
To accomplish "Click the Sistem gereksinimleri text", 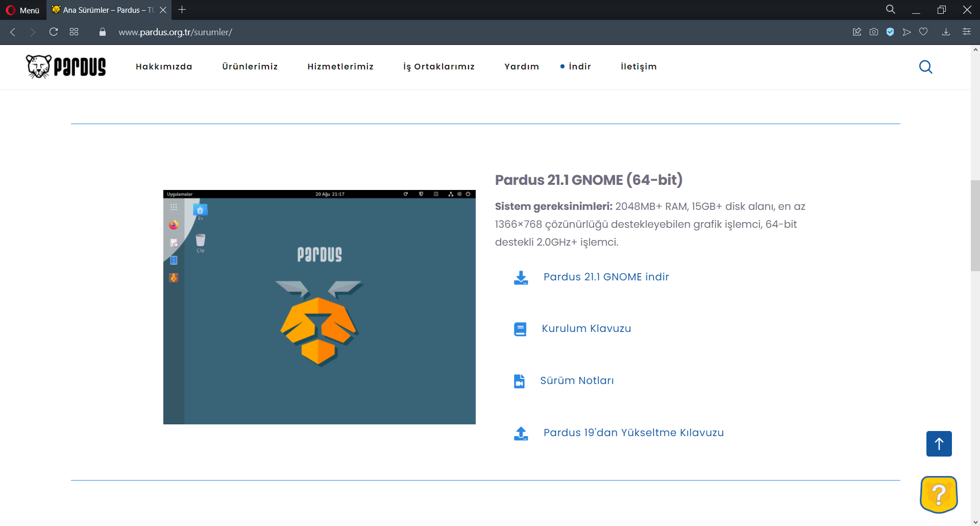I will coord(553,206).
